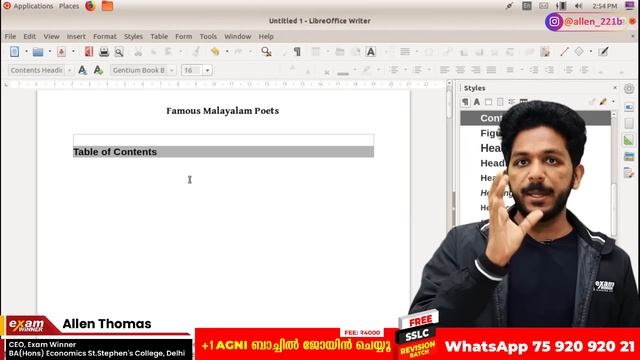
Task: Open Find and Replace icon
Action: click(266, 52)
